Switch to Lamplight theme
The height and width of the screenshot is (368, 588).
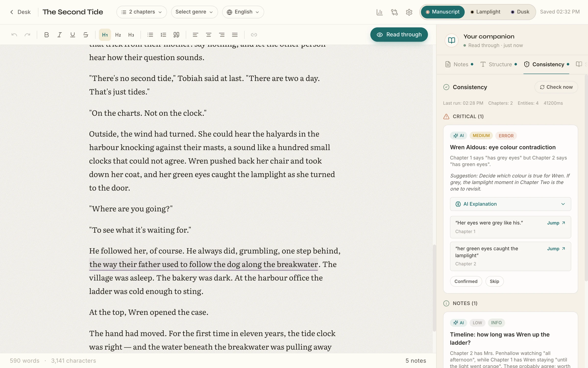pyautogui.click(x=485, y=12)
